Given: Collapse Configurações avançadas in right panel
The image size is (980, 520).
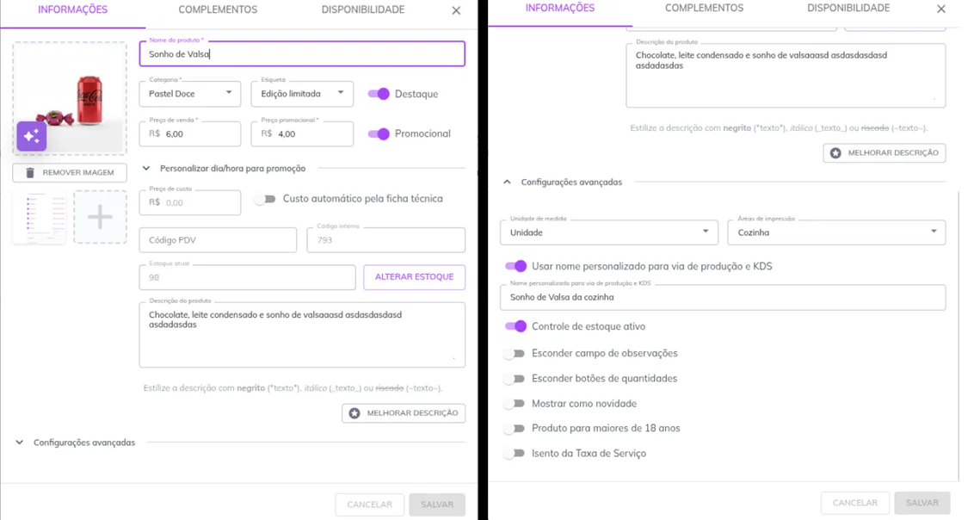Looking at the screenshot, I should (563, 183).
